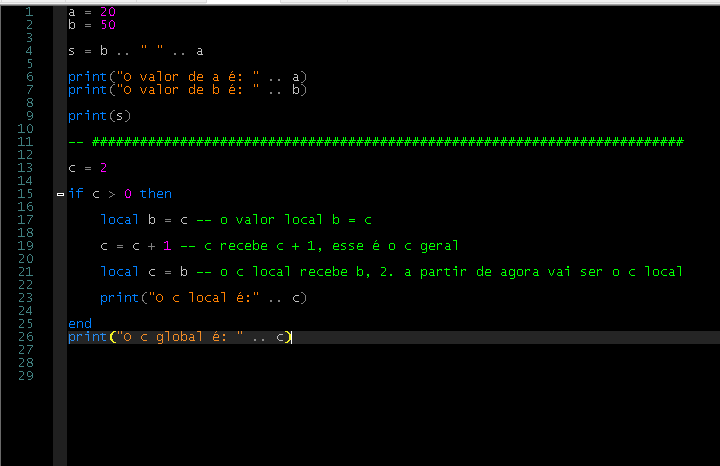This screenshot has height=466, width=720.
Task: Click the 'end' keyword on line 25
Action: 80,324
